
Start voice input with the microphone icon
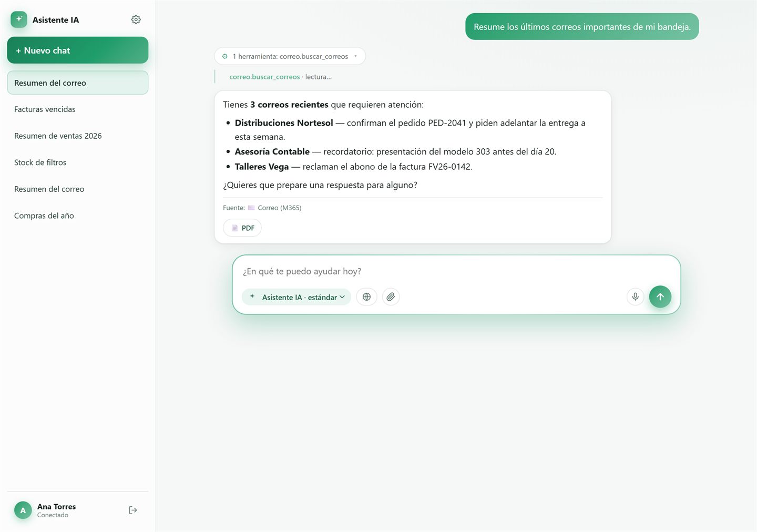pos(635,297)
